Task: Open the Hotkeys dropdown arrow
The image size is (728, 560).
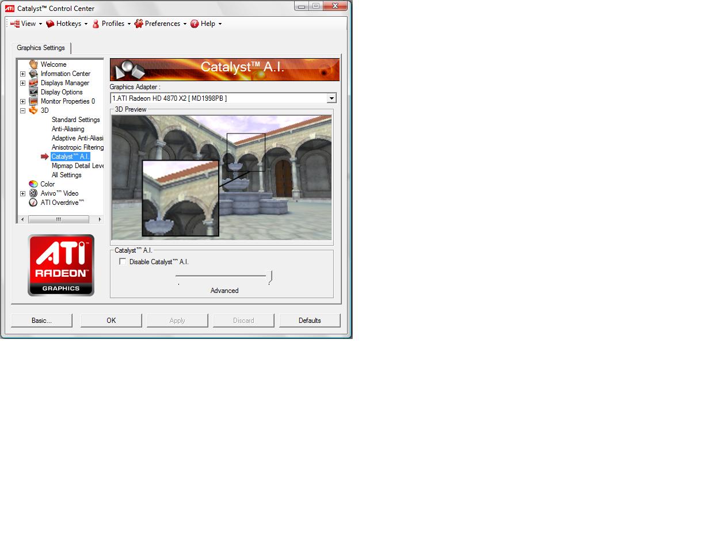Action: point(86,24)
